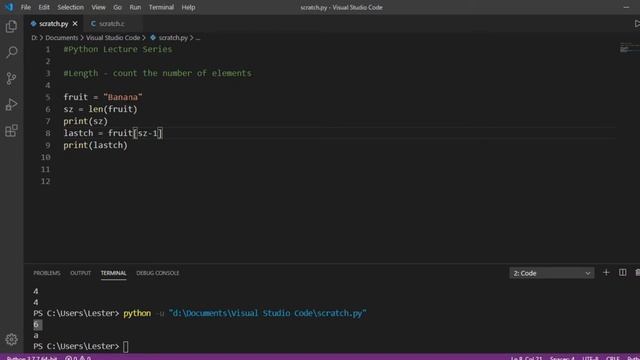The height and width of the screenshot is (360, 640).
Task: Open the Source Control view
Action: pyautogui.click(x=11, y=78)
